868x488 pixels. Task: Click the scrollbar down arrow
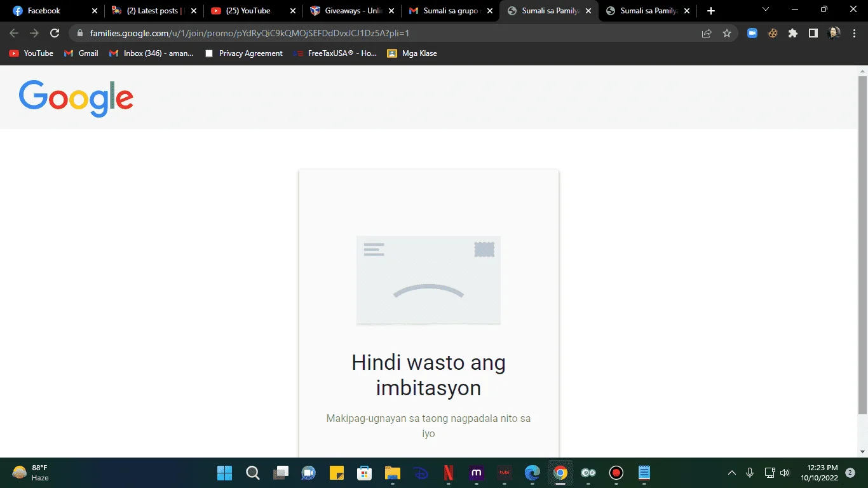(x=862, y=452)
